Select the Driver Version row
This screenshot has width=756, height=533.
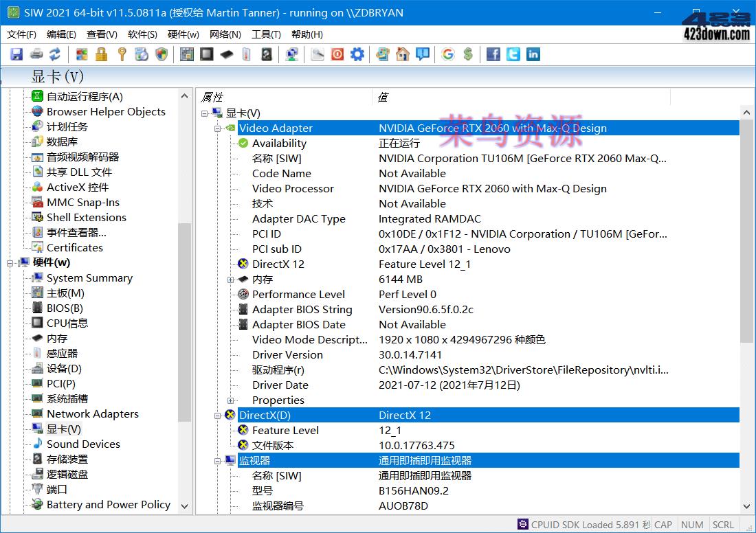point(287,354)
